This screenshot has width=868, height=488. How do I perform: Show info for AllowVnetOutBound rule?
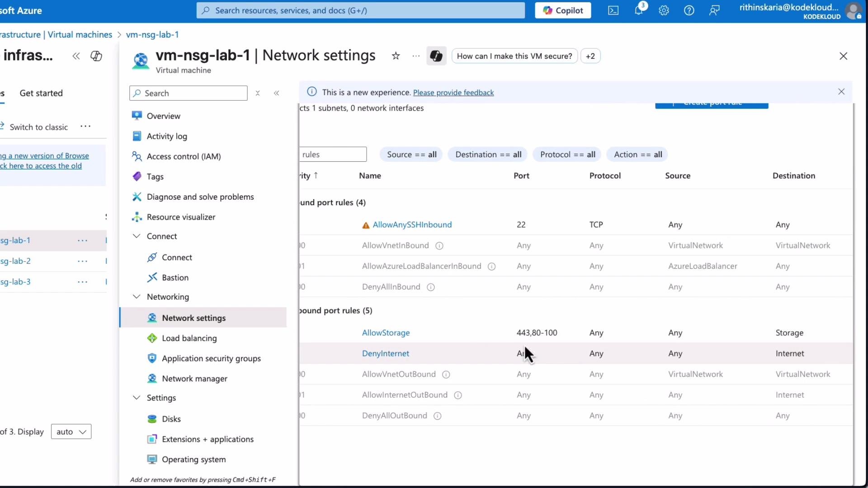(x=446, y=375)
